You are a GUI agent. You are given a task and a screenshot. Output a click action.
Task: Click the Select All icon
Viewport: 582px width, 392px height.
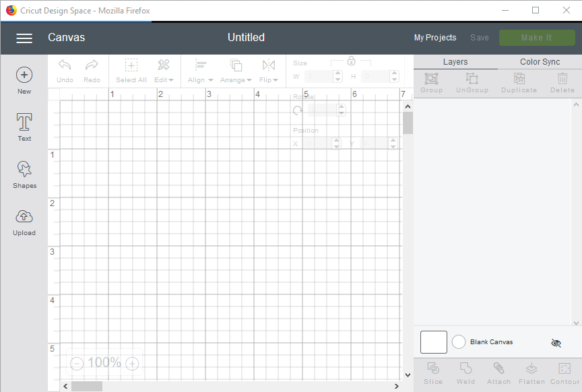[x=131, y=65]
